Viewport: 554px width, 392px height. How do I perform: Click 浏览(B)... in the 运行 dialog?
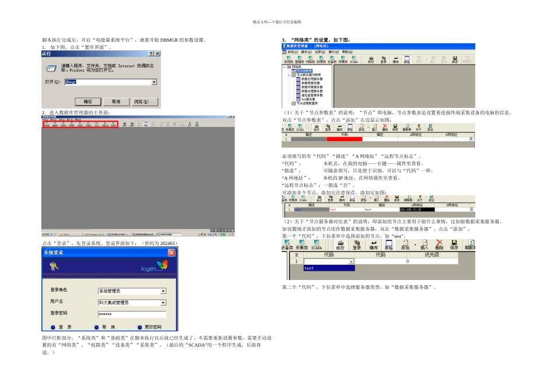(144, 102)
